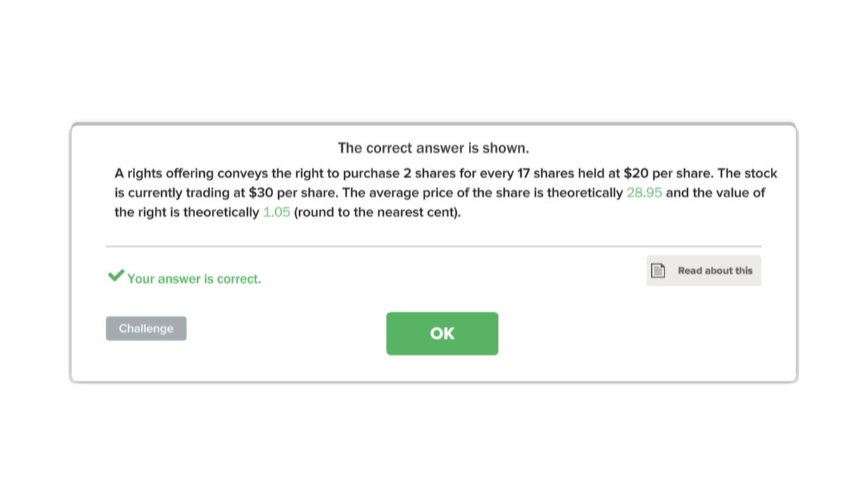This screenshot has width=868, height=488.
Task: Select the highlighted answer 1.05
Action: [276, 212]
